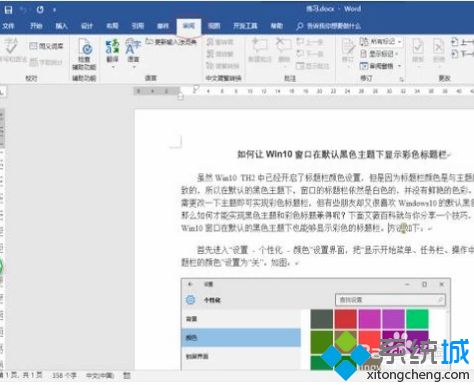
Task: Open the 修订 group dialog launcher
Action: point(402,79)
